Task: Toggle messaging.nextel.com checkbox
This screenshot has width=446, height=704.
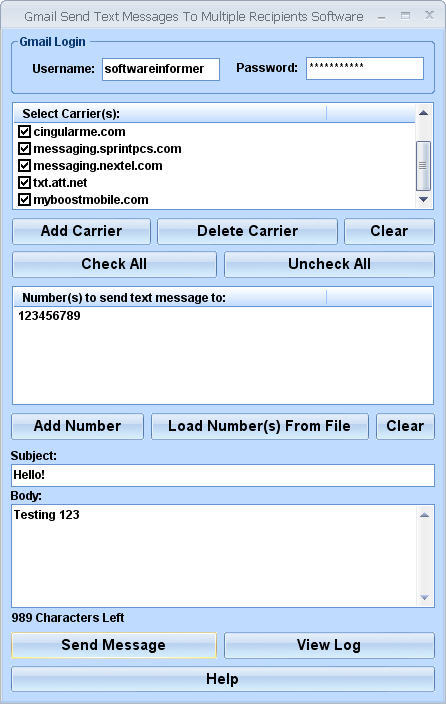Action: pos(24,166)
